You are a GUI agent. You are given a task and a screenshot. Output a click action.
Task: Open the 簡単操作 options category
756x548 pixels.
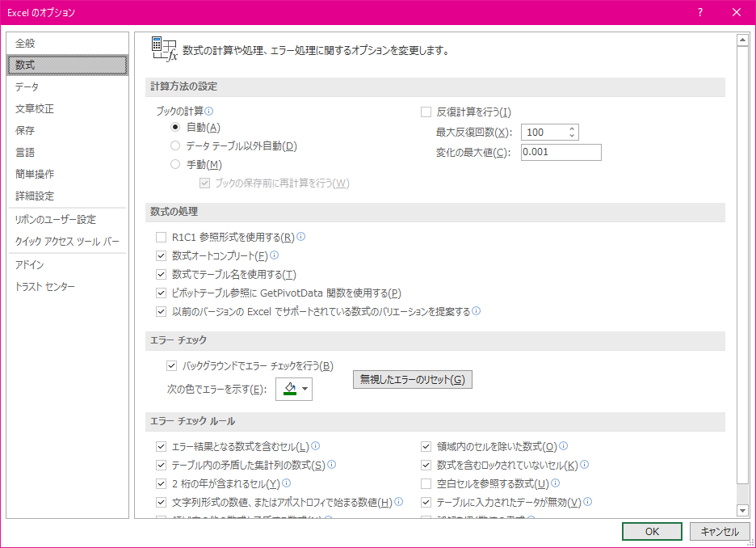(x=68, y=174)
